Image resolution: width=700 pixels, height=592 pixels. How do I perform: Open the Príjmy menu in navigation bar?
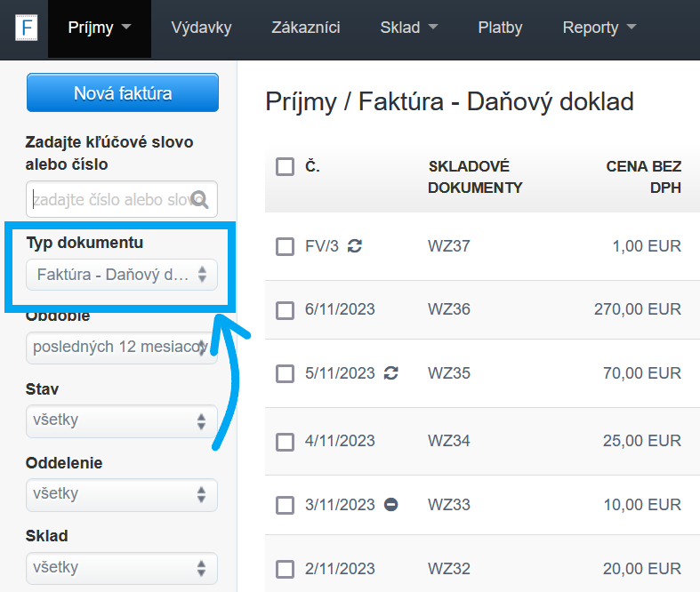click(x=99, y=28)
